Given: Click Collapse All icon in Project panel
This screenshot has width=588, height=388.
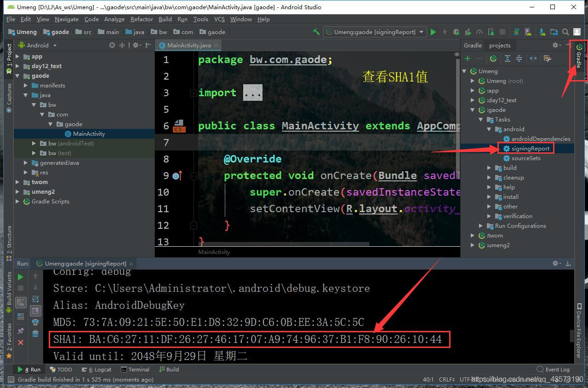Looking at the screenshot, I should [122, 45].
